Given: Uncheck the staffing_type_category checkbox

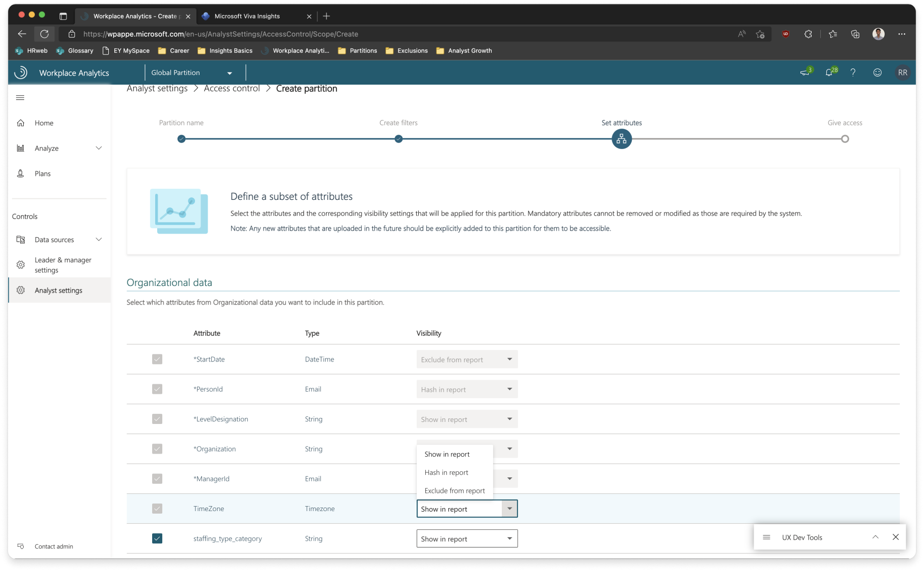Looking at the screenshot, I should (157, 538).
